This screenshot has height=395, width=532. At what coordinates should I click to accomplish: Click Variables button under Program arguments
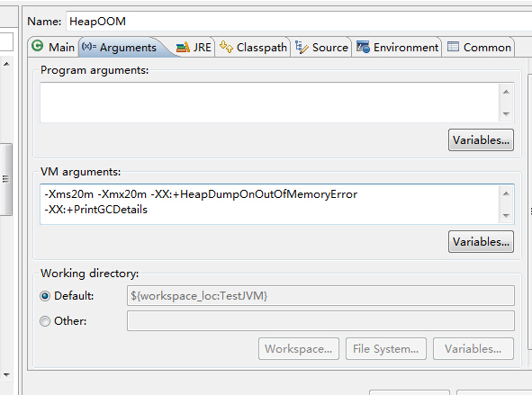coord(481,140)
